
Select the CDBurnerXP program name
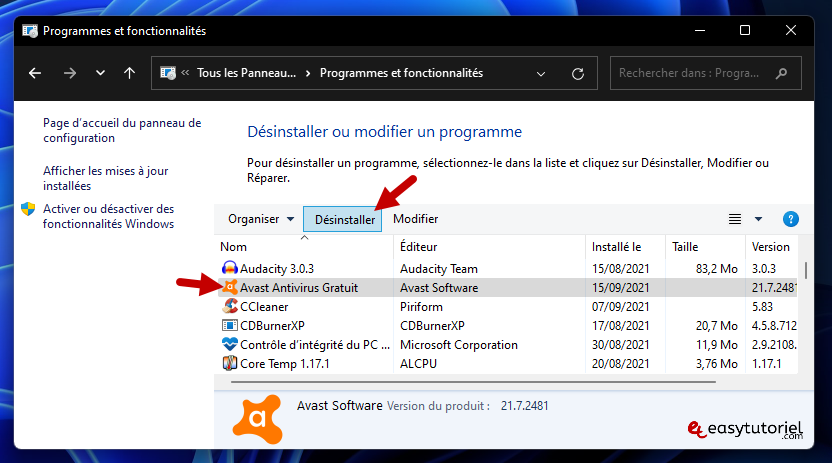tap(272, 326)
